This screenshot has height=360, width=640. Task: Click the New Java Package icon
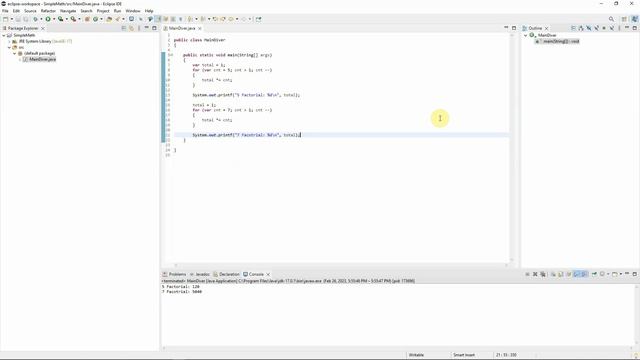pos(87,19)
